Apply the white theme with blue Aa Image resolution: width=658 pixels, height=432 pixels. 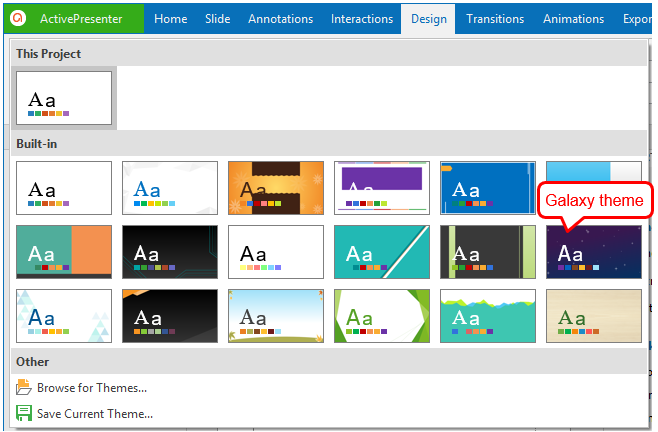170,188
